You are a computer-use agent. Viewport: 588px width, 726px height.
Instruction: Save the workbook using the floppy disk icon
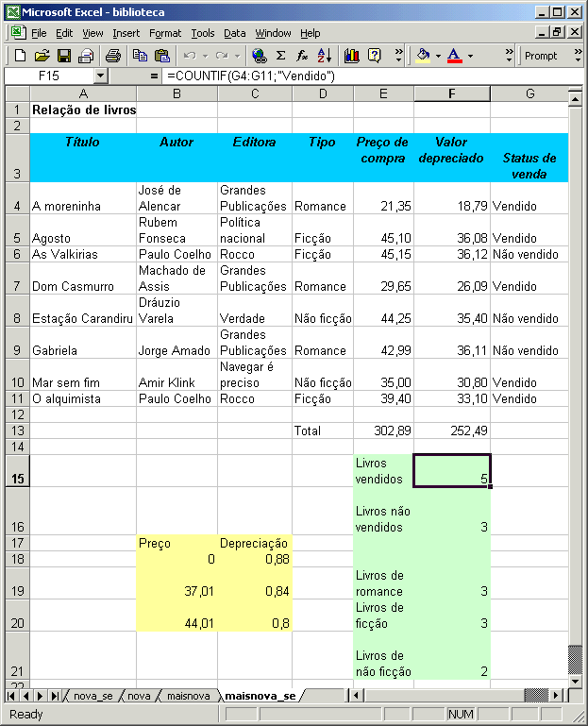point(64,56)
